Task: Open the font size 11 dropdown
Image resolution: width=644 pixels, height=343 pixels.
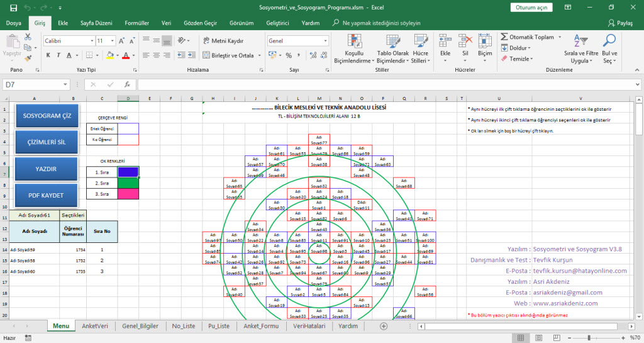Action: (112, 41)
